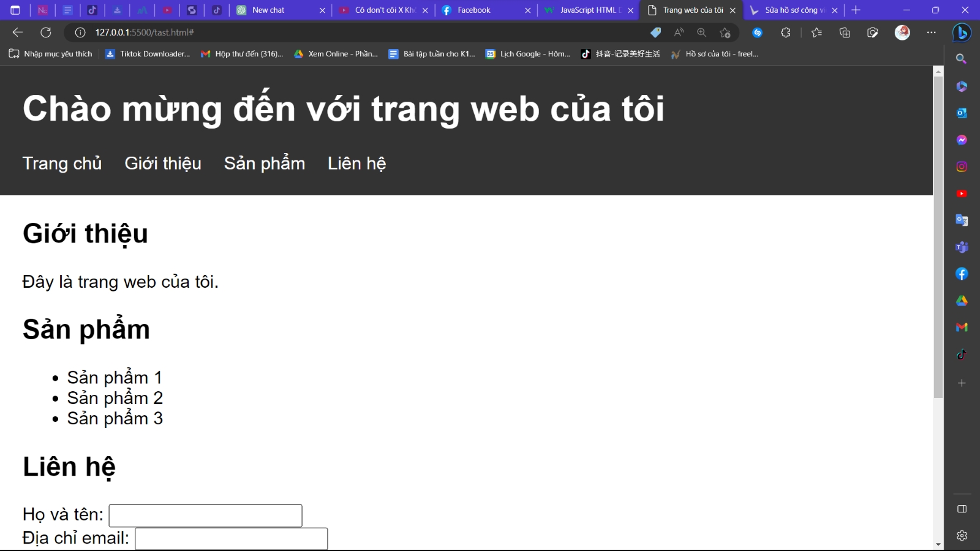Open Messenger icon in sidebar
Image resolution: width=980 pixels, height=551 pixels.
[x=962, y=140]
